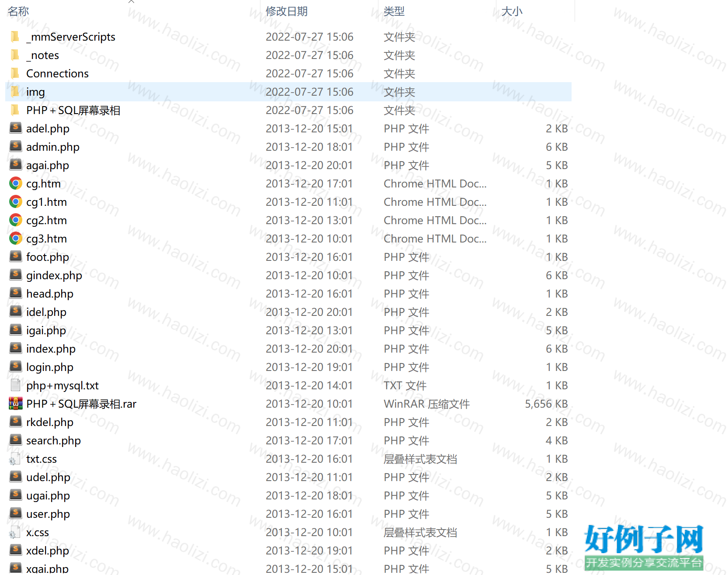Click the 2013-12-20 19:01 date of login.php
Image resolution: width=728 pixels, height=575 pixels.
tap(309, 367)
